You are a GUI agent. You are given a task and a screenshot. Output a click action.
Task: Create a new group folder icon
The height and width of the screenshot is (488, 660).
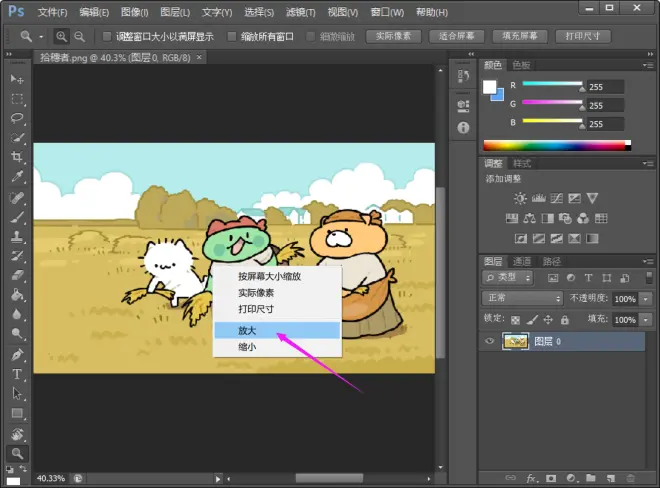pyautogui.click(x=591, y=478)
